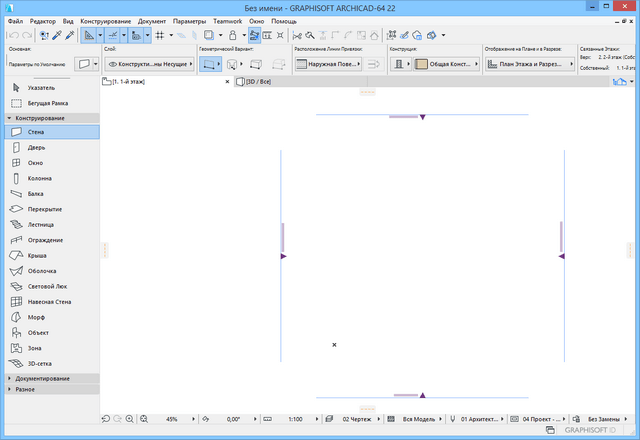Activate the Колонна (Column) tool
The width and height of the screenshot is (640, 440).
[x=40, y=178]
